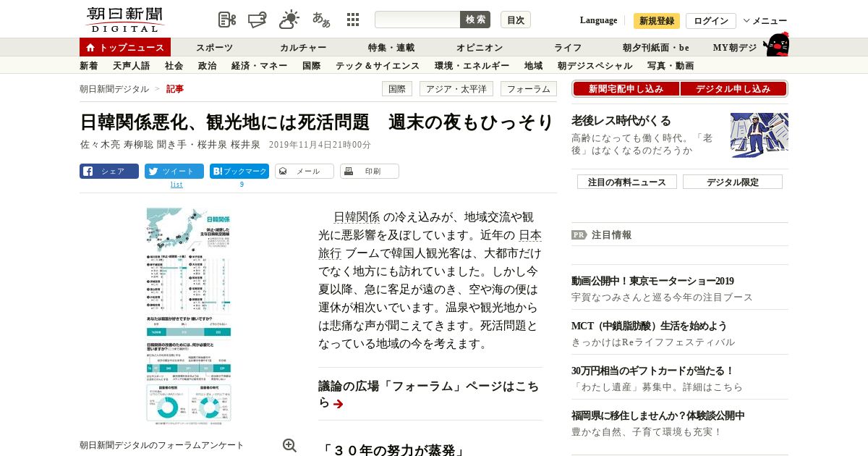Share article via Facebook シェア button
Viewport: 868px width, 456px height.
(109, 172)
